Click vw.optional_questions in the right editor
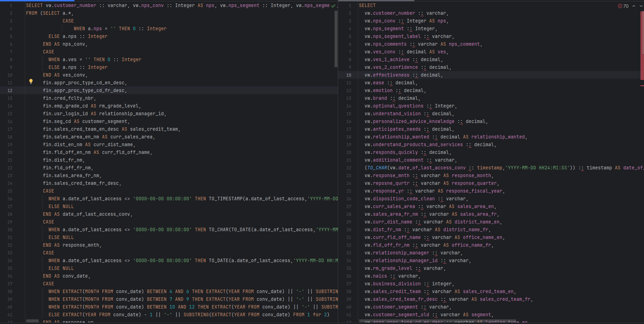The height and width of the screenshot is (324, 644). 394,106
